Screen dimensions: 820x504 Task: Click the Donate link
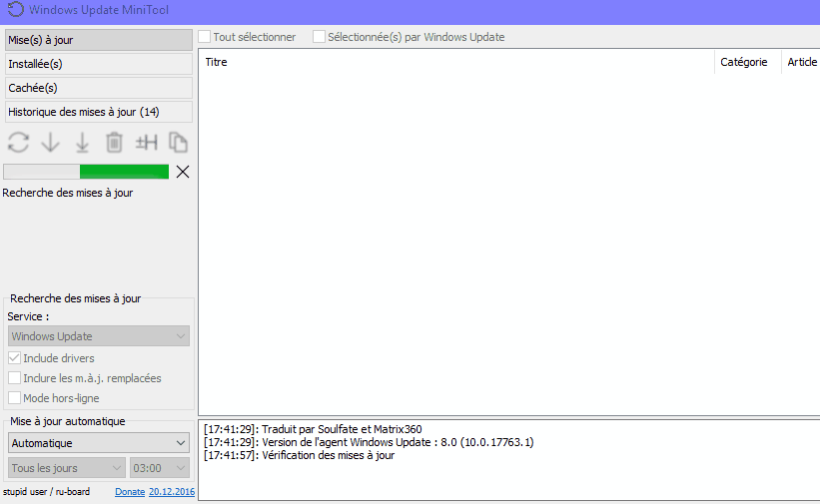click(130, 491)
